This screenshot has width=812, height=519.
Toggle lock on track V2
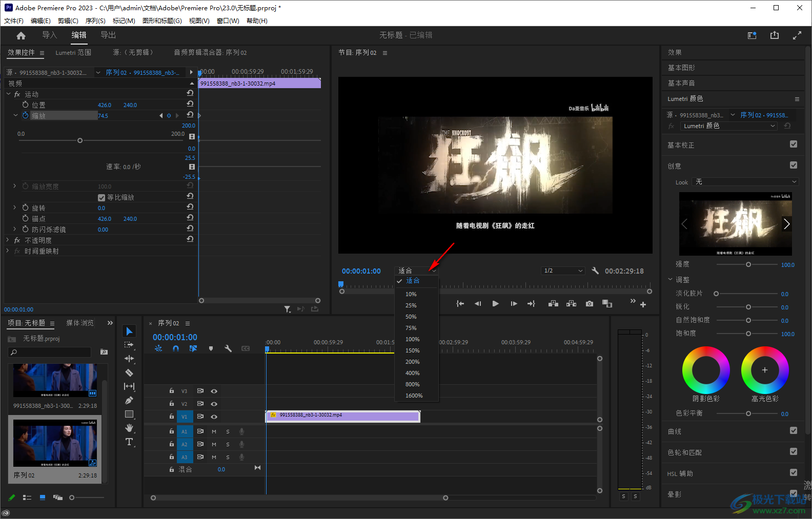pos(172,404)
